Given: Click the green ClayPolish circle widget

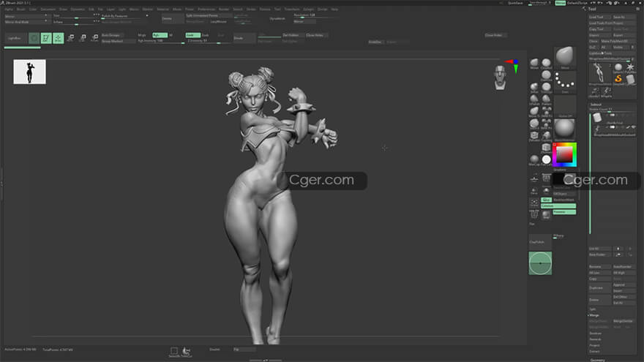Looking at the screenshot, I should point(540,263).
